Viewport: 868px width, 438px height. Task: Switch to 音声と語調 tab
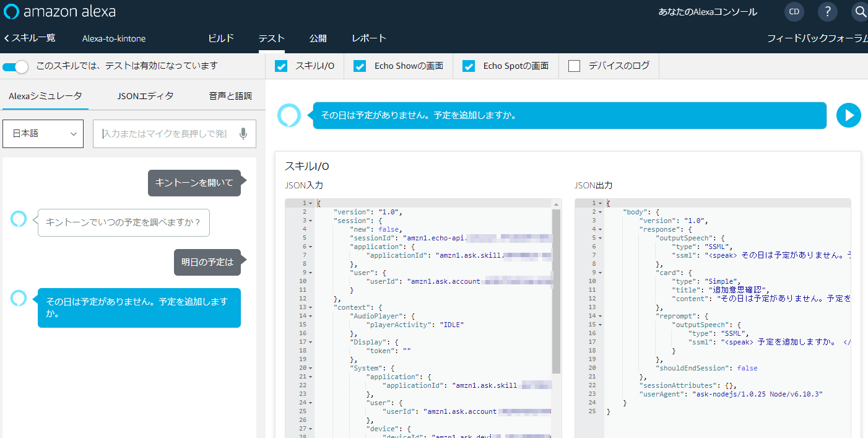[x=230, y=96]
